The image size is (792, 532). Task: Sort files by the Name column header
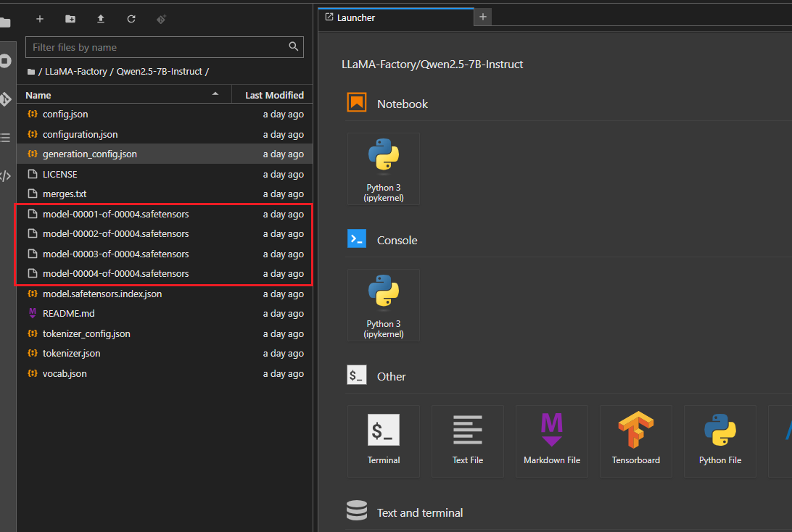point(124,95)
